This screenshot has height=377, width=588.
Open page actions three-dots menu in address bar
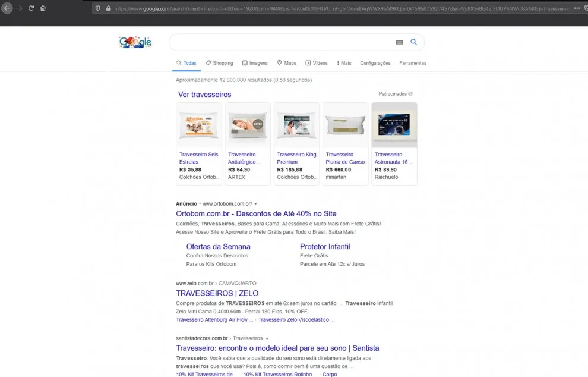pos(577,8)
